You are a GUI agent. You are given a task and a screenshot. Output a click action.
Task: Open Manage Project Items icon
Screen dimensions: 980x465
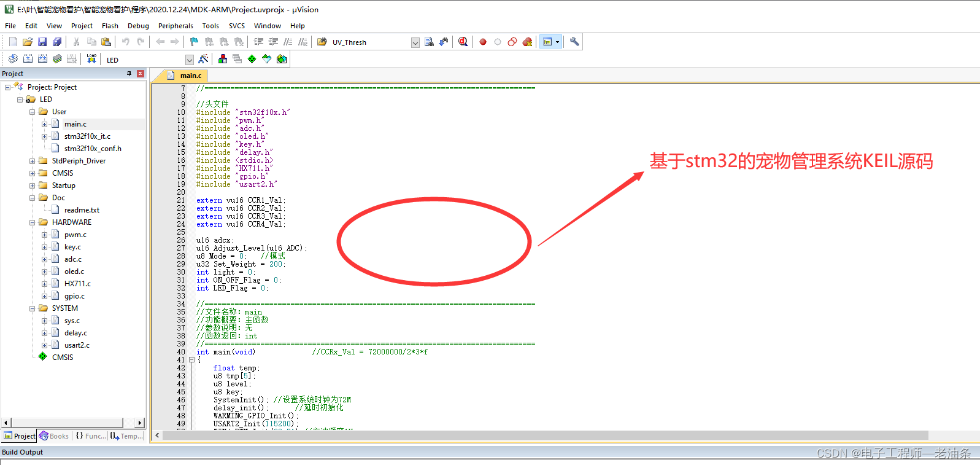coord(223,59)
